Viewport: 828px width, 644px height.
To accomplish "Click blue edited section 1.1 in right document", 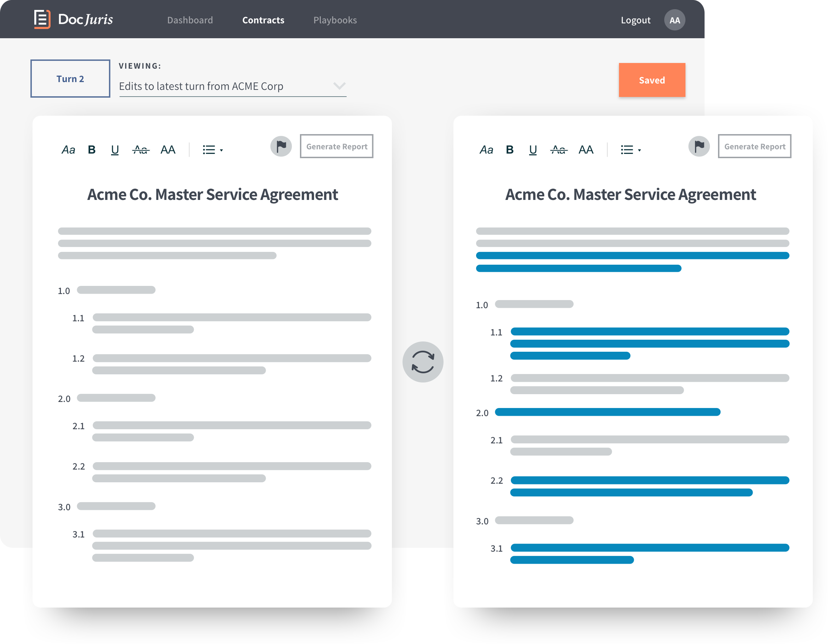I will click(x=640, y=343).
